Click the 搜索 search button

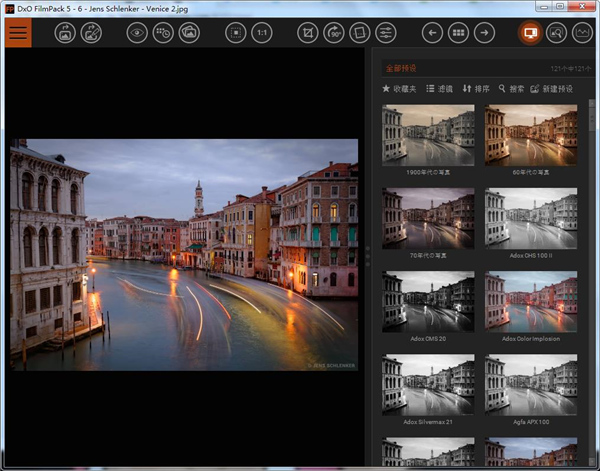coord(511,89)
